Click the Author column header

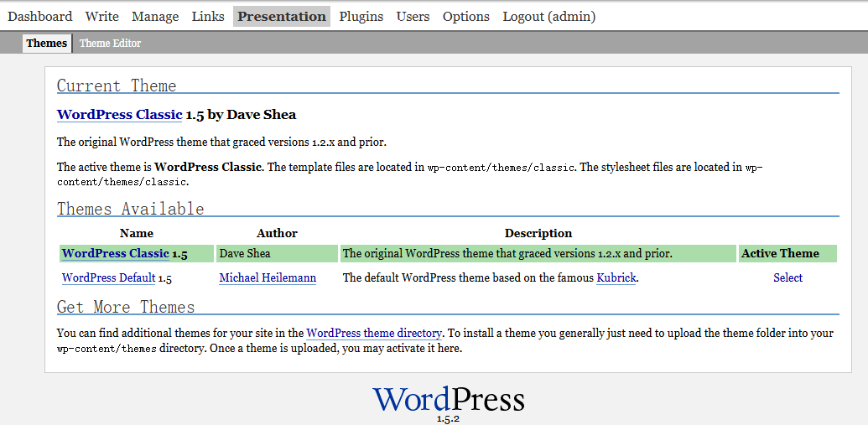pyautogui.click(x=277, y=234)
